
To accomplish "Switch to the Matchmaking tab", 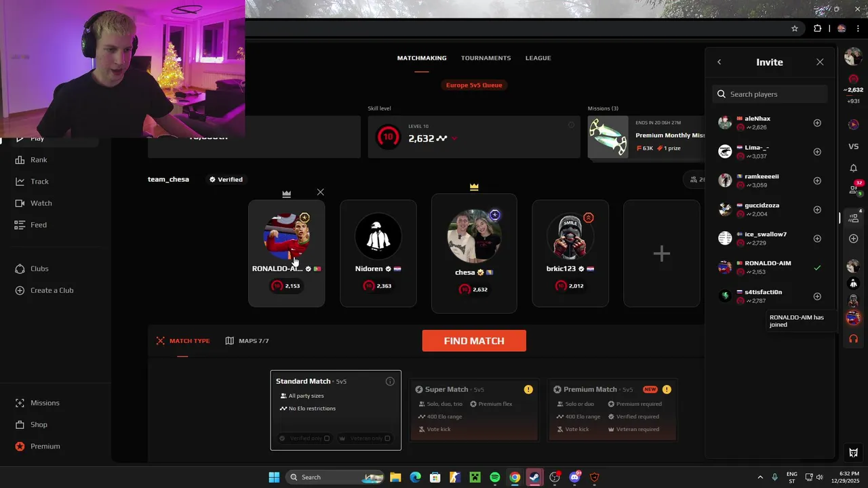I will pyautogui.click(x=422, y=58).
